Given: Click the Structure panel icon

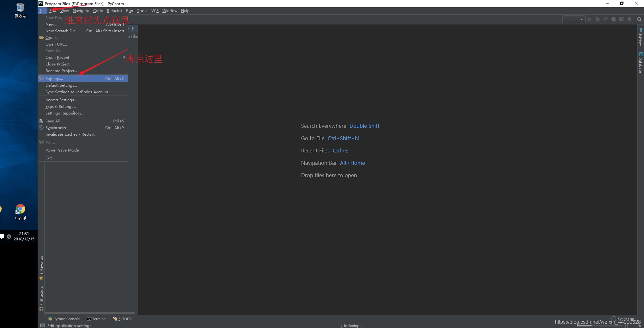Looking at the screenshot, I should [41, 309].
